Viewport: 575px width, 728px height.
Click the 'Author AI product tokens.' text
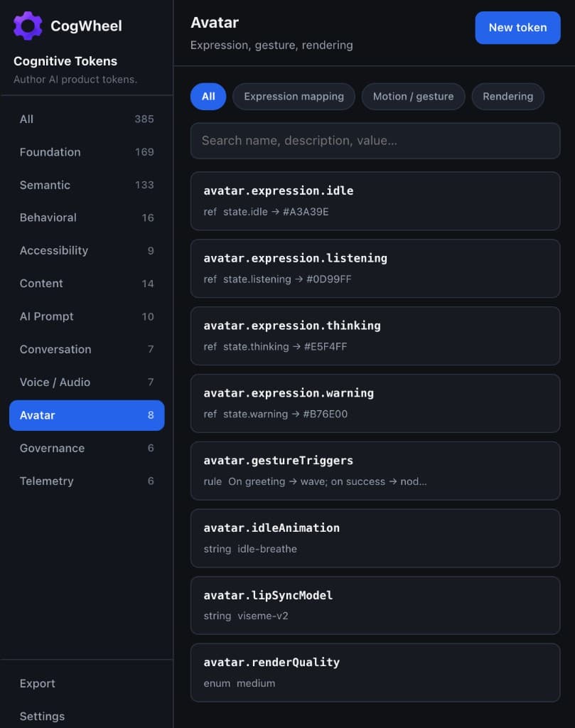pos(75,80)
